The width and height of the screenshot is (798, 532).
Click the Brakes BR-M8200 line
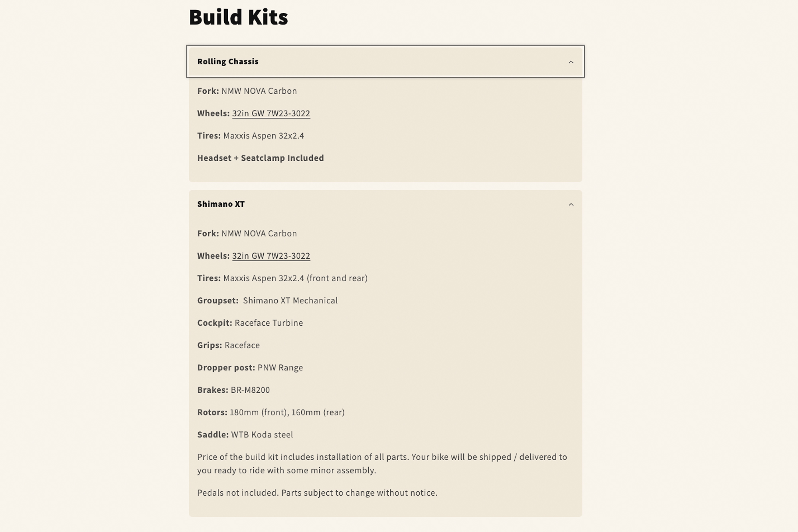[233, 390]
